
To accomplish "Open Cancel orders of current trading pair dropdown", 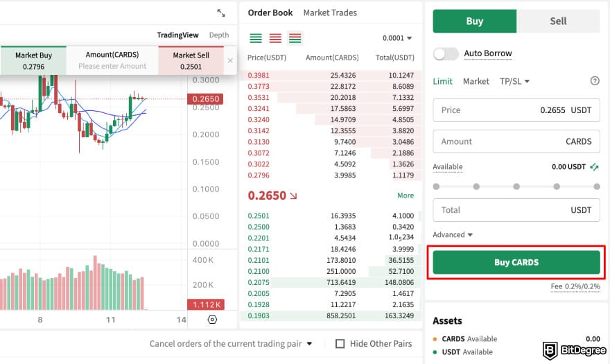I will [231, 344].
